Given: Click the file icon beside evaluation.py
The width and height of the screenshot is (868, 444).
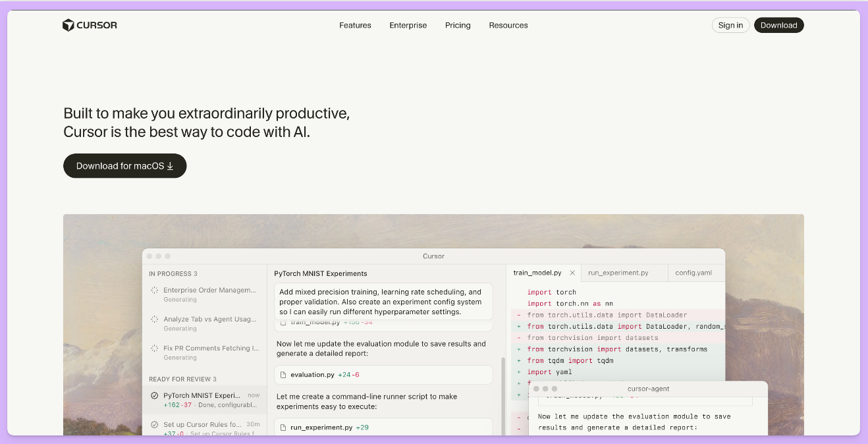Looking at the screenshot, I should click(283, 375).
